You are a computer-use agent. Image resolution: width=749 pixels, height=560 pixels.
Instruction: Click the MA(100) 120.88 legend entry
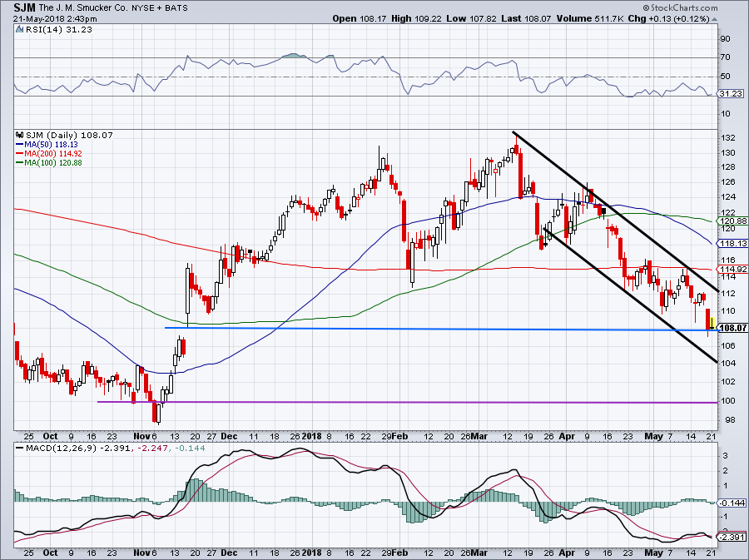point(49,162)
